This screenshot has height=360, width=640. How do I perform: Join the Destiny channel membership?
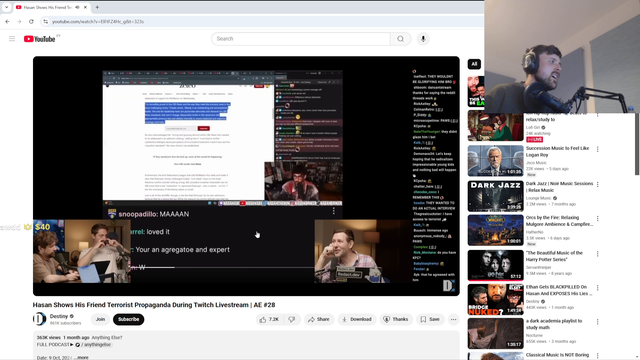pos(100,319)
